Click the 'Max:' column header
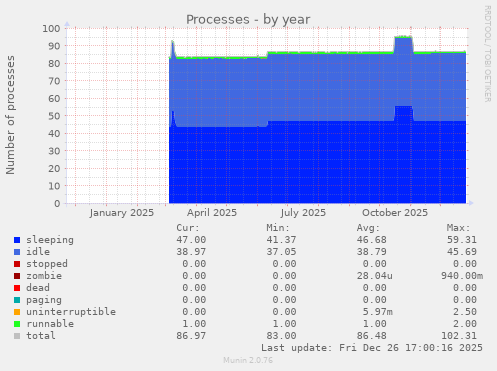The width and height of the screenshot is (497, 371). pyautogui.click(x=458, y=228)
